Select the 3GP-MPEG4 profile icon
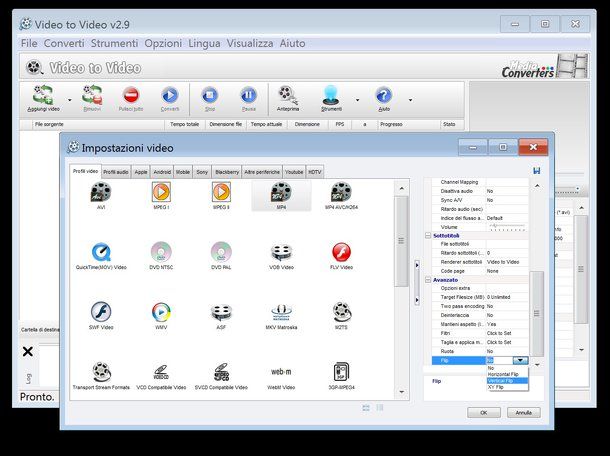610x456 pixels. click(x=341, y=372)
